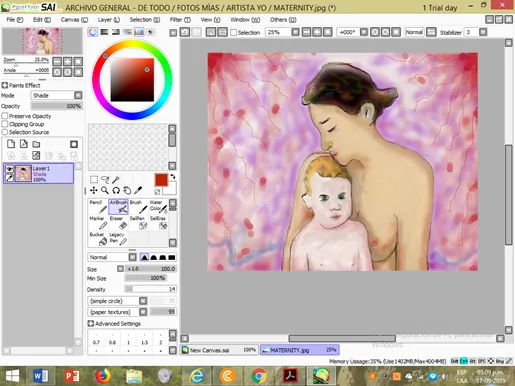Select the flat hard brush edge shape
Screen dimensions: 515x386
click(172, 257)
